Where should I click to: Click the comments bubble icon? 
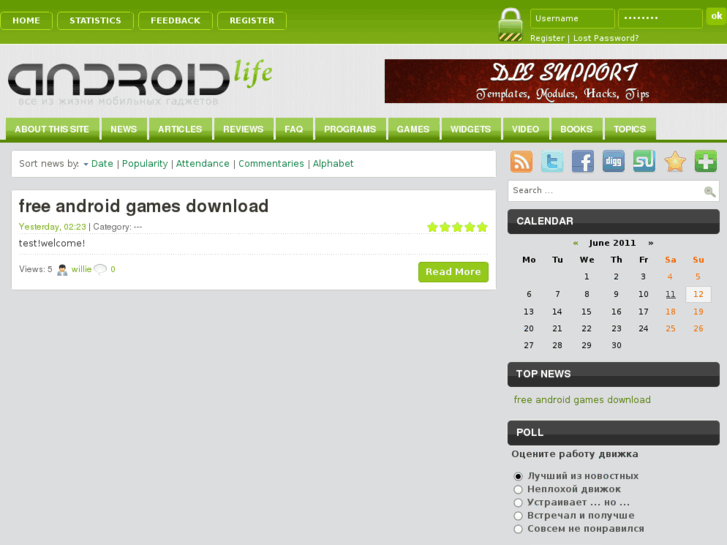pos(100,269)
